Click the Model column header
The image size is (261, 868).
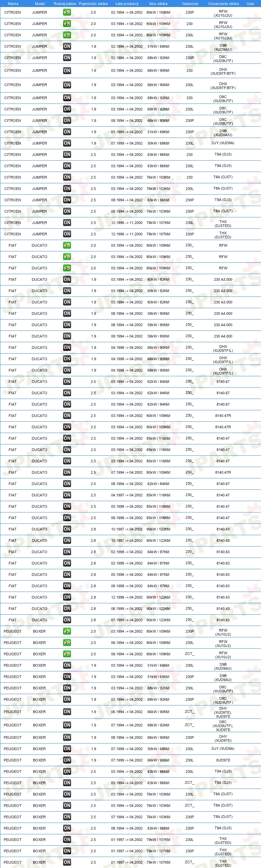coord(40,4)
